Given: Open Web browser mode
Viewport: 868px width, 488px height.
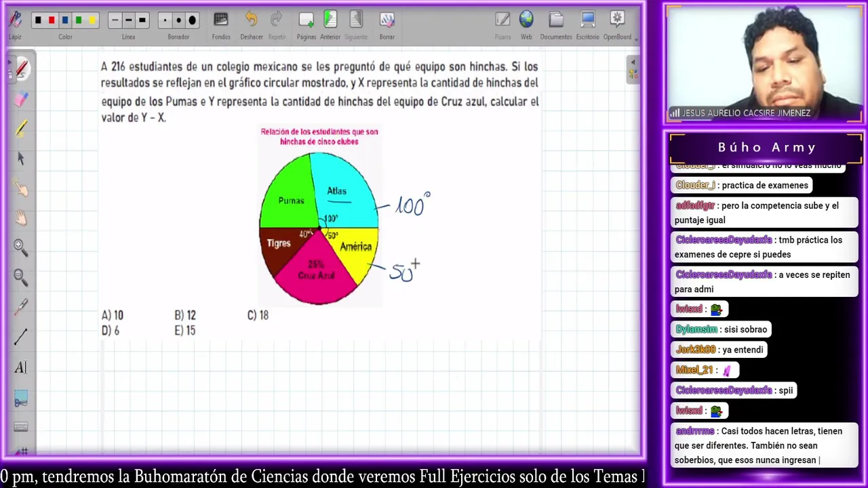Looking at the screenshot, I should [x=526, y=26].
